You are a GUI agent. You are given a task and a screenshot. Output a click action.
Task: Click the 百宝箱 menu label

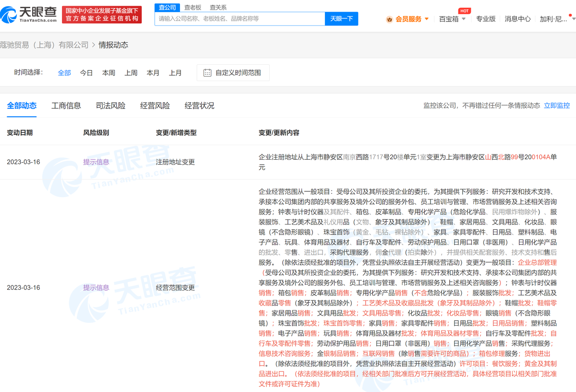coord(449,19)
